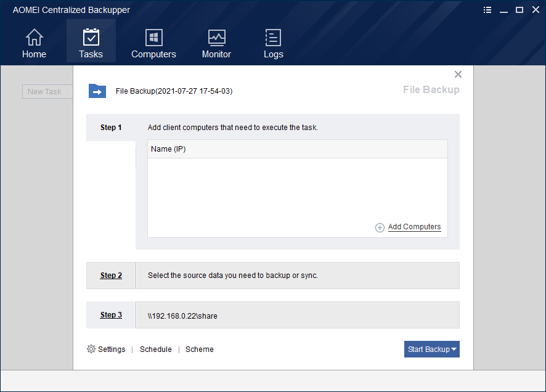Open the Schedule options
The width and height of the screenshot is (546, 392).
[156, 349]
